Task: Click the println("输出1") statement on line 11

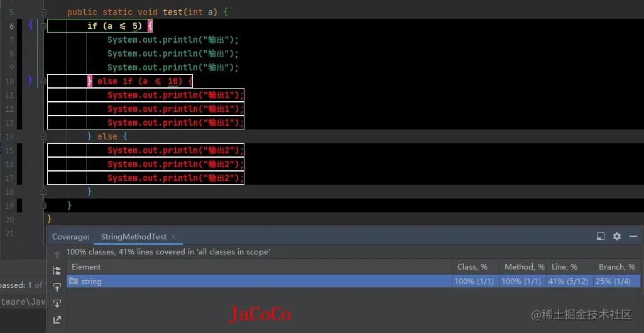Action: 176,96
